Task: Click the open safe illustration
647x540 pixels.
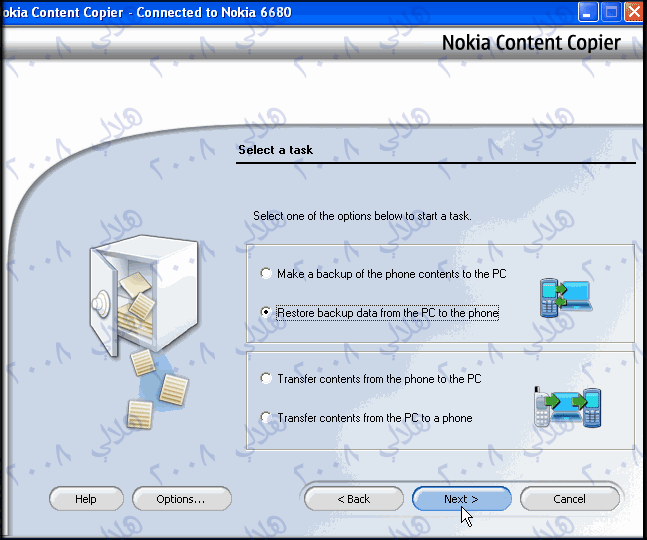Action: coord(144,296)
